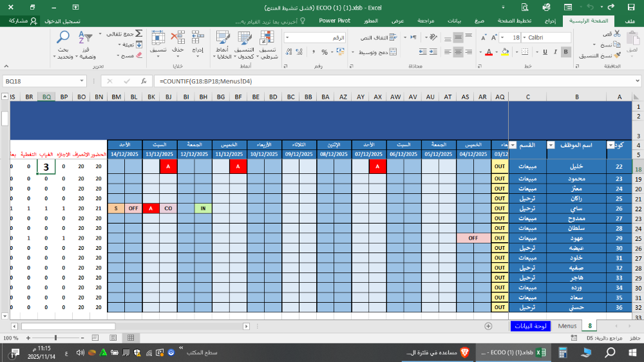Screen dimensions: 644x362
Task: Pick the yellow fill color swatch
Action: (x=504, y=52)
